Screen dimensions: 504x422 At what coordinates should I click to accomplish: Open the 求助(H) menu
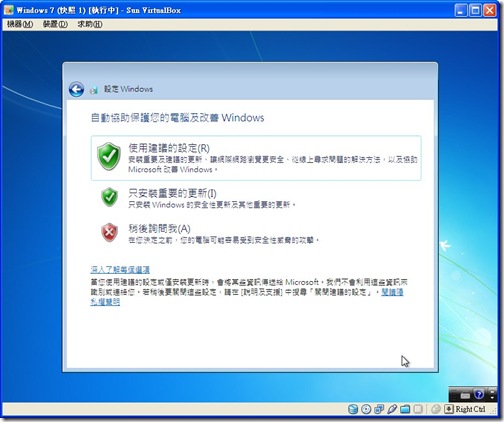tap(90, 24)
